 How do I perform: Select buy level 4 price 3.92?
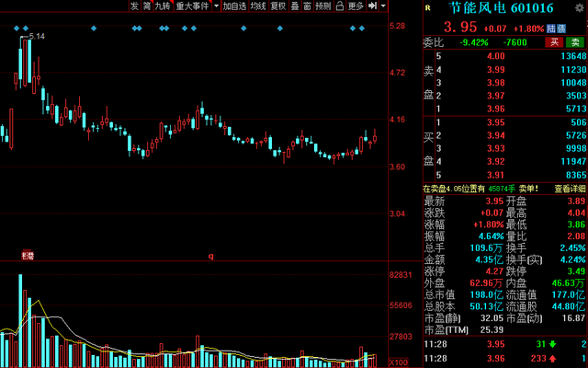(496, 162)
